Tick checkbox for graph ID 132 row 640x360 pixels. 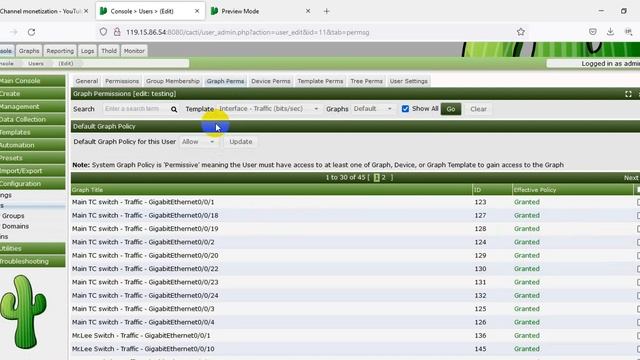(x=638, y=296)
